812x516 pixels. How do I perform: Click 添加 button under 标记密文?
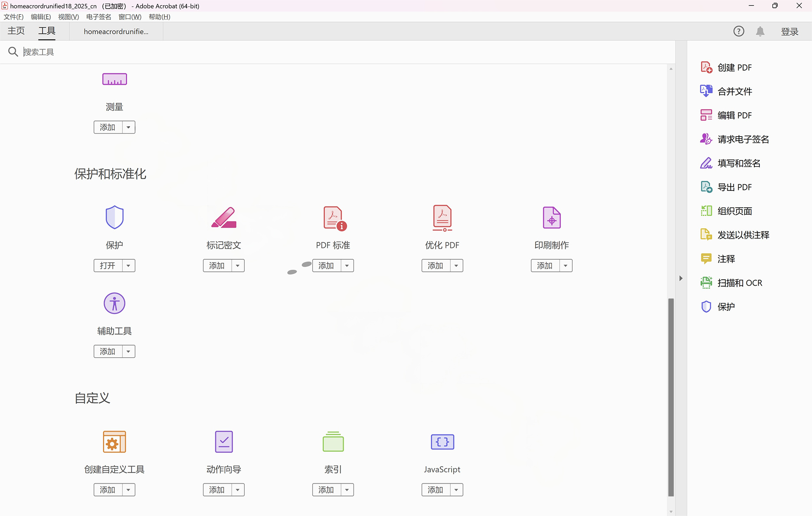217,265
